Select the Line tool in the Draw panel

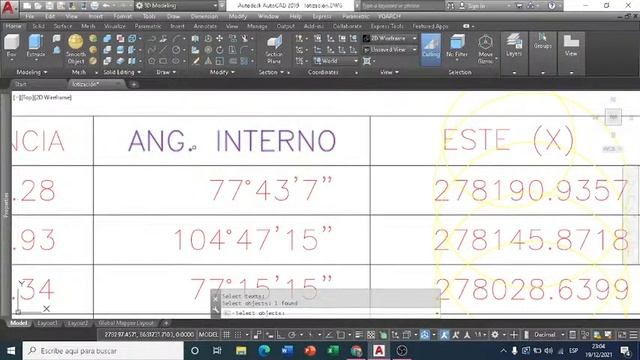163,50
